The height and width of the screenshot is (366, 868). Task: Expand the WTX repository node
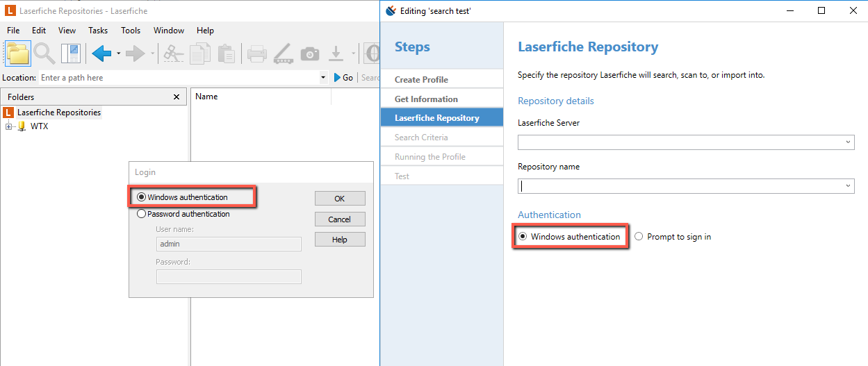pos(8,126)
